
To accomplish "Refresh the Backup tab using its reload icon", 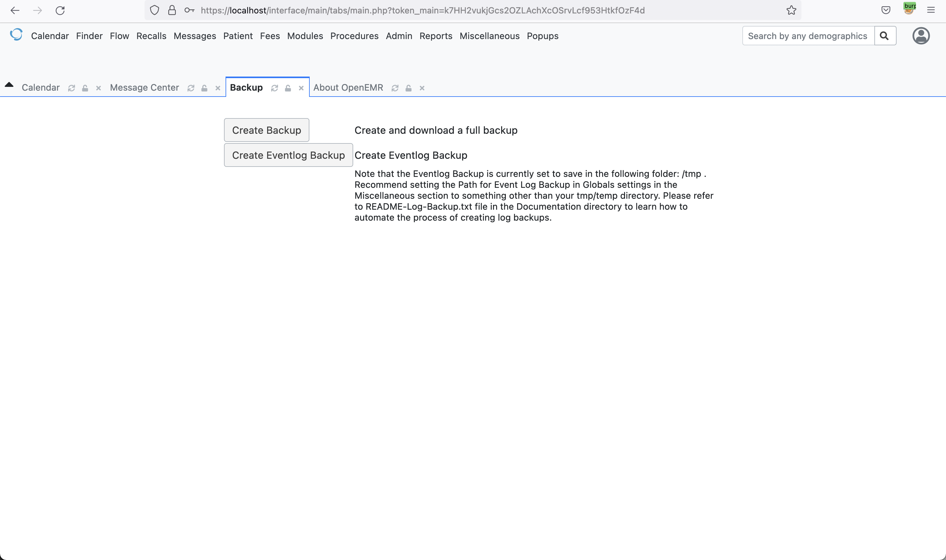I will (275, 88).
